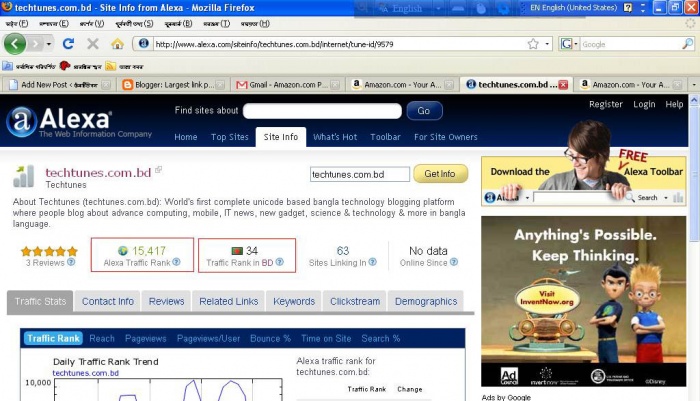This screenshot has width=700, height=401.
Task: Click the Register link
Action: (x=605, y=104)
